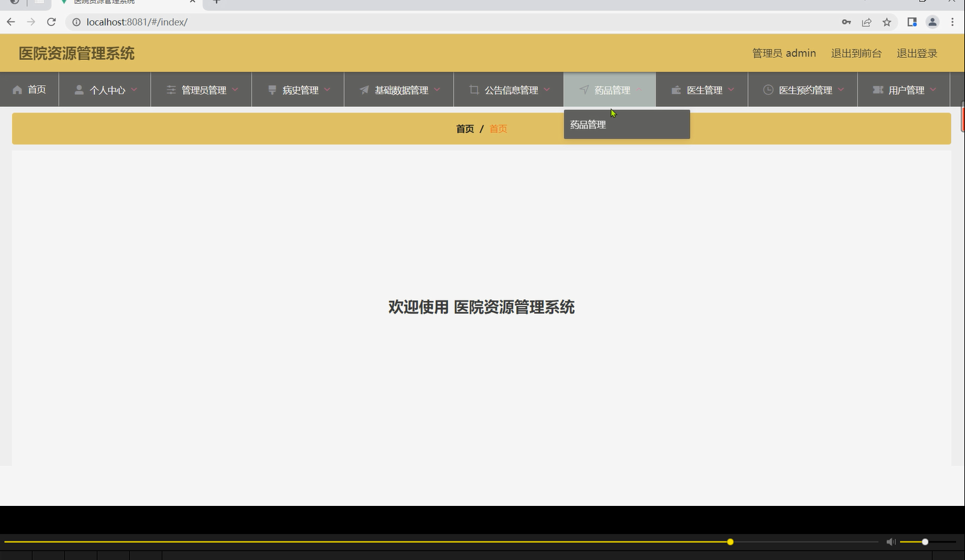Reload the page with refresh icon
The image size is (965, 560).
pos(52,22)
